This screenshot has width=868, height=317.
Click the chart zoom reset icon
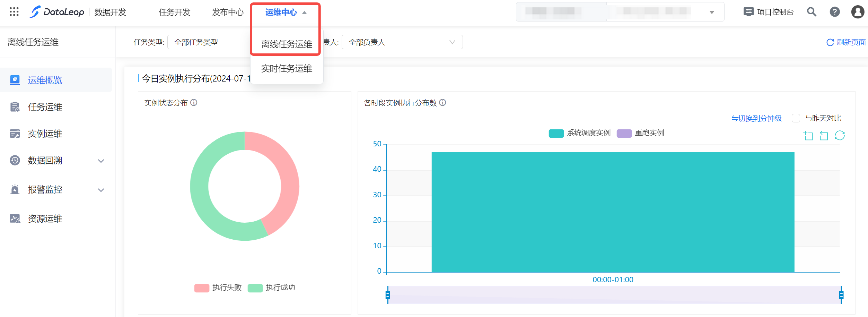click(x=824, y=135)
